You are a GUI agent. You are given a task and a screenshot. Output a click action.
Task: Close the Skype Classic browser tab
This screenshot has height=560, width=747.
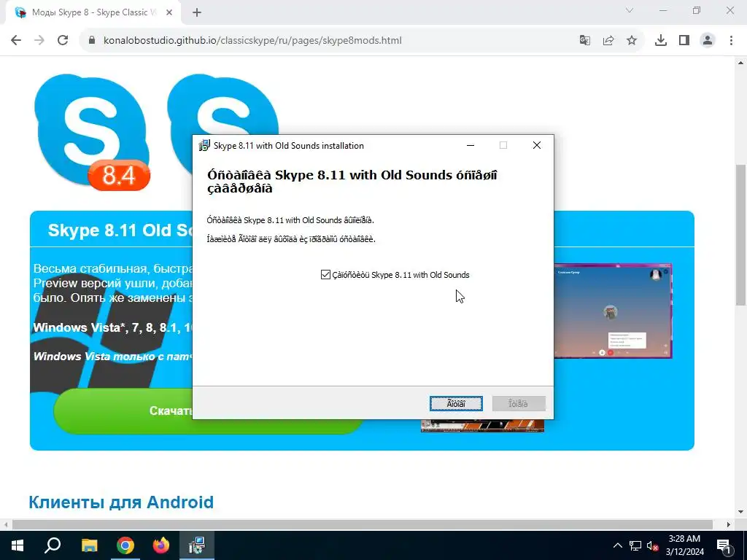169,12
